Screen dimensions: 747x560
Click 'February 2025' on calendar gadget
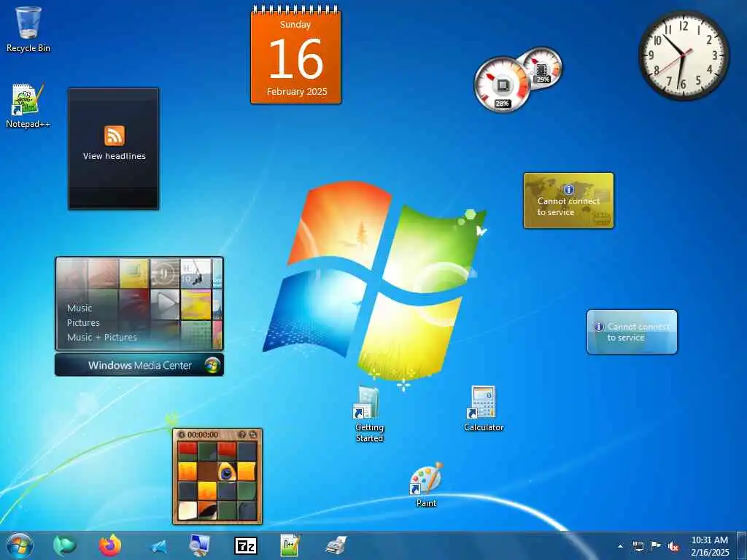click(x=297, y=91)
